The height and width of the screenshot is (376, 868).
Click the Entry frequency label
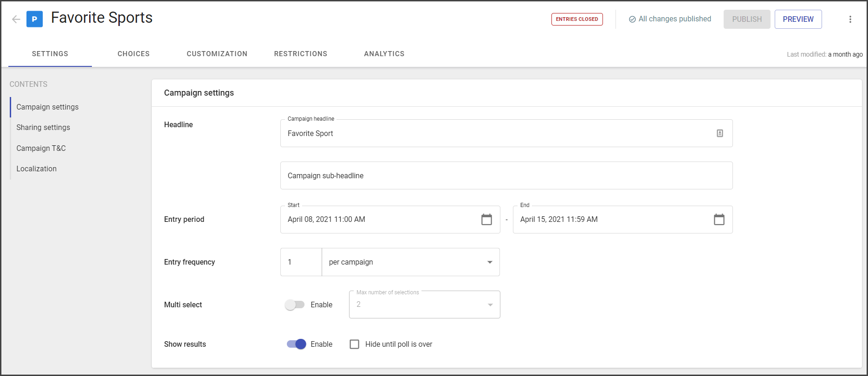[x=189, y=262]
